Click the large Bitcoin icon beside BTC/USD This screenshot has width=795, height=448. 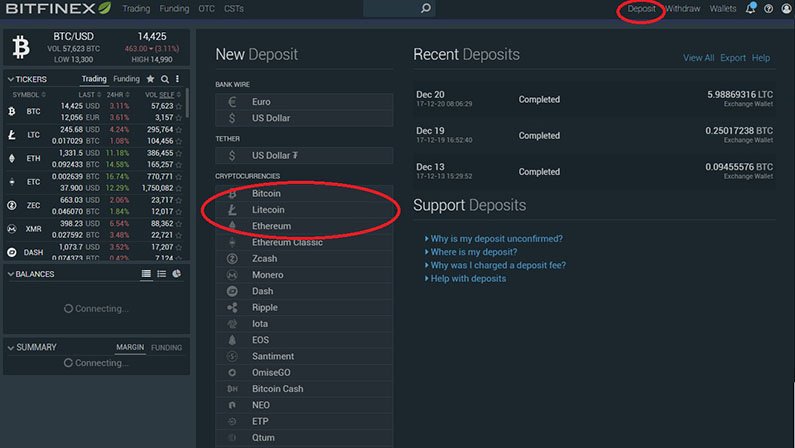21,47
